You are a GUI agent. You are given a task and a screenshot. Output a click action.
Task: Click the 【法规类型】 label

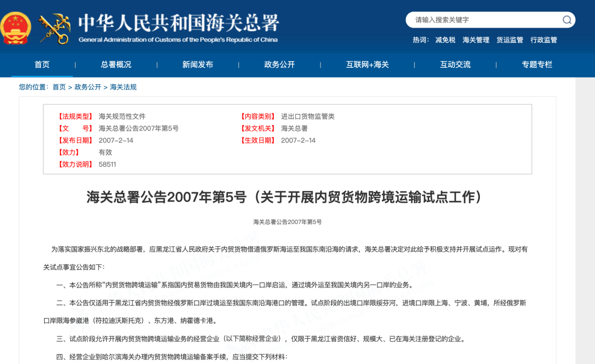click(x=75, y=116)
